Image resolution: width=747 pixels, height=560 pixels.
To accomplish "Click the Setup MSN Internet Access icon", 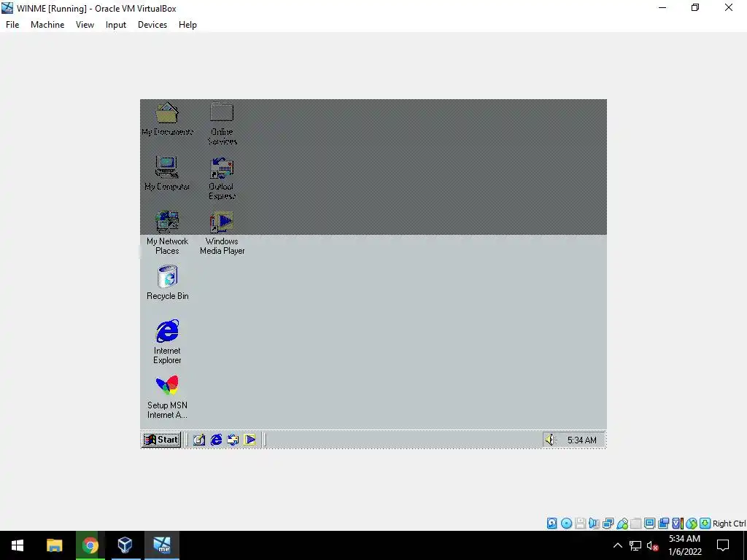I will point(167,397).
